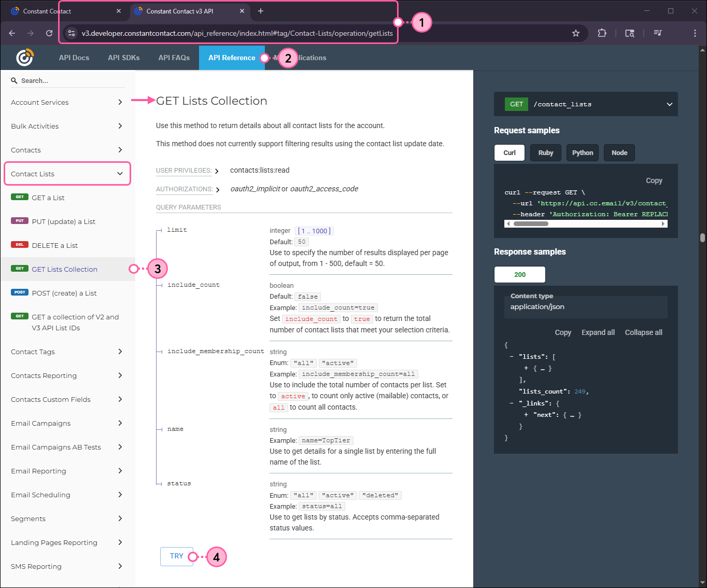Collapse the "_links" object in JSON response
707x588 pixels.
(512, 403)
